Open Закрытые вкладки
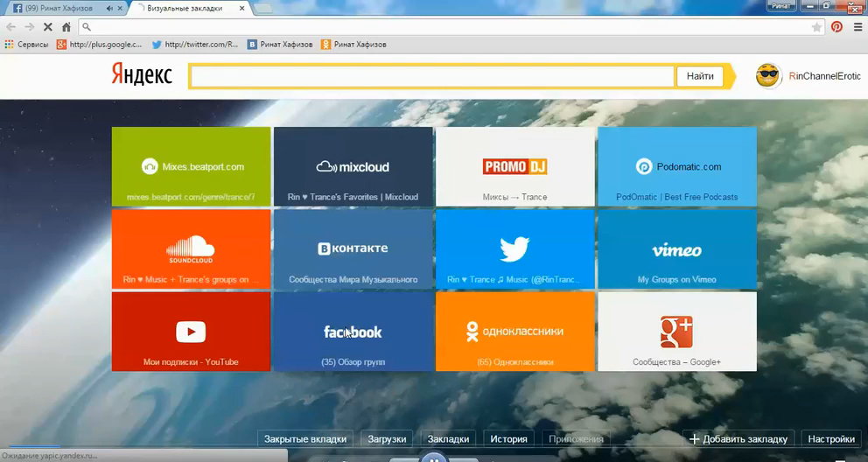The height and width of the screenshot is (462, 868). tap(305, 438)
